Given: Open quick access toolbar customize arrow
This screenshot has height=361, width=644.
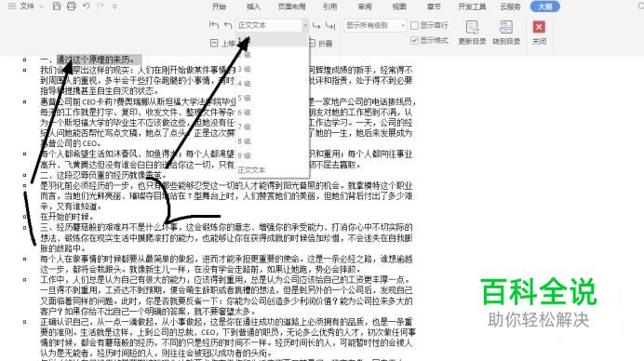Looking at the screenshot, I should point(115,7).
